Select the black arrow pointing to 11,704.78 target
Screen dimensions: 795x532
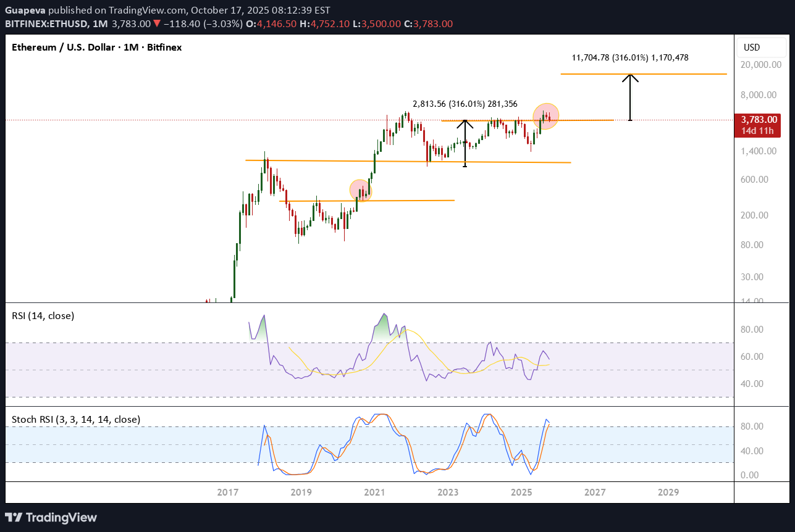pos(630,97)
